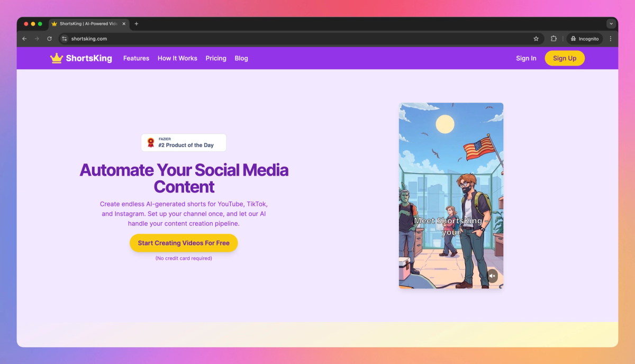Image resolution: width=635 pixels, height=364 pixels.
Task: Click the Sign In link
Action: 526,58
